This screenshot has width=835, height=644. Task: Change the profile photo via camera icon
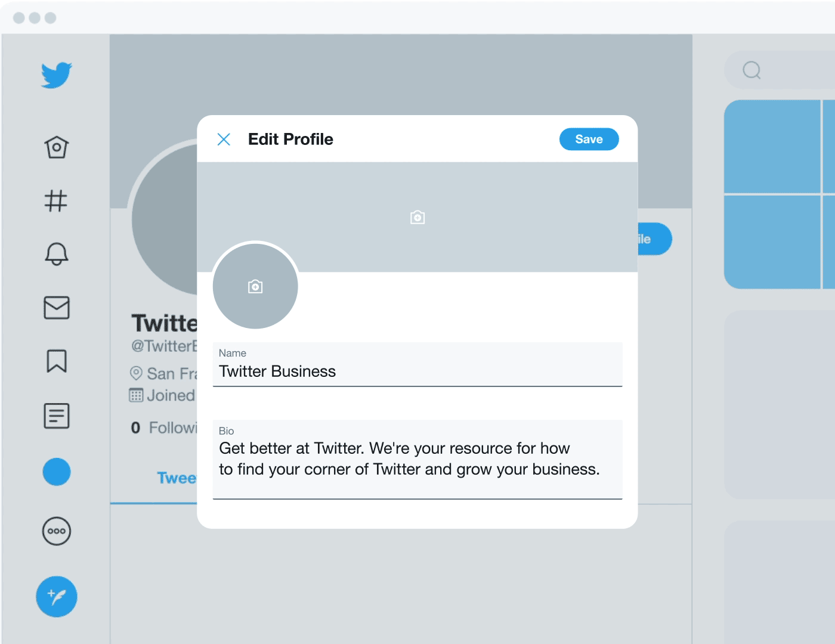pos(255,287)
